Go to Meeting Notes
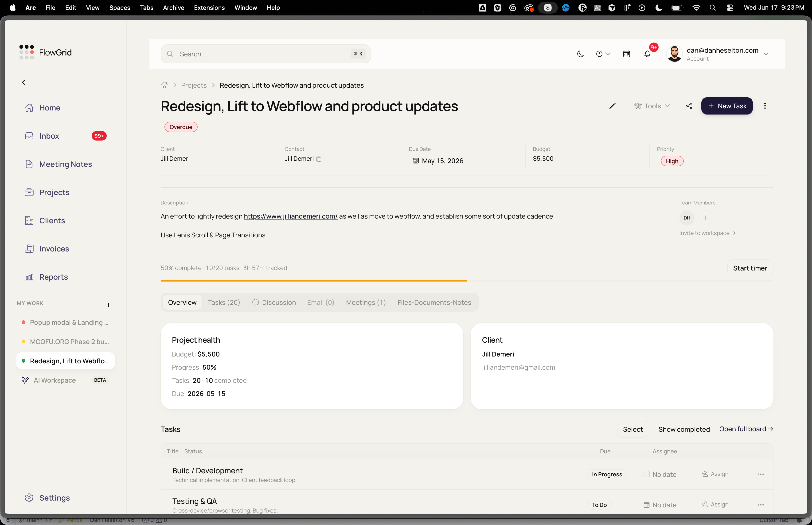 pyautogui.click(x=65, y=164)
